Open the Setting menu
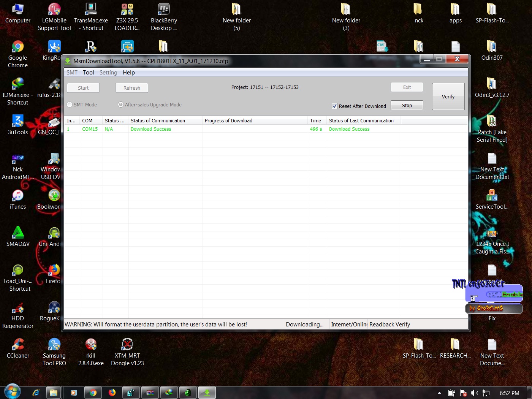 click(x=108, y=73)
